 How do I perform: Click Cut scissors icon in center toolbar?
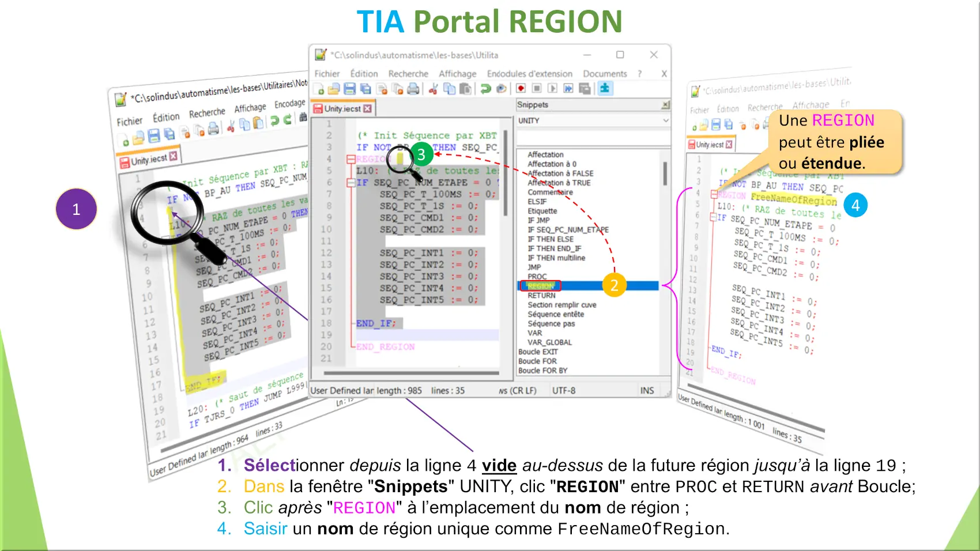pos(434,89)
